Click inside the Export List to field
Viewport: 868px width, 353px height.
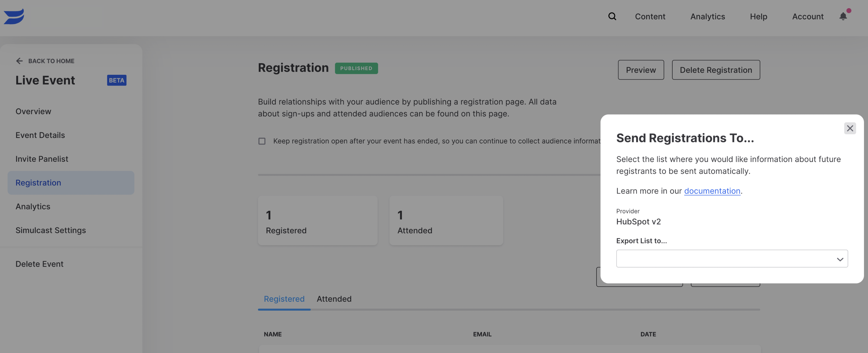tap(732, 259)
